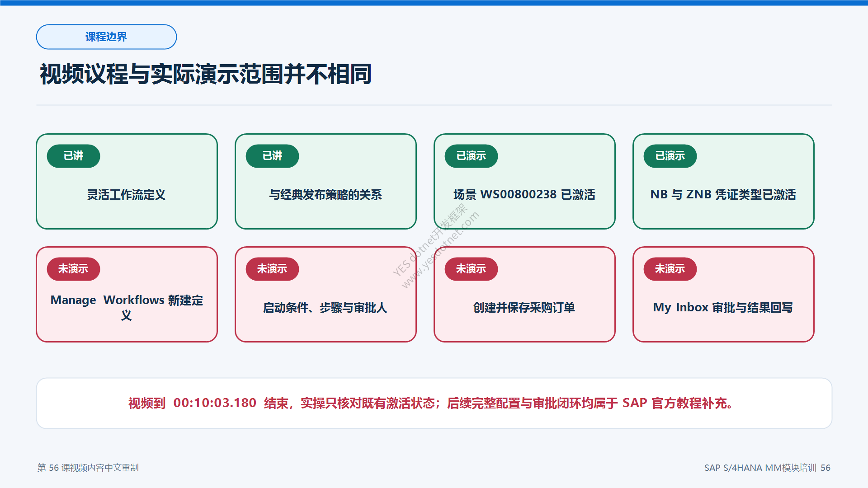This screenshot has width=868, height=488.
Task: Select the text 创建并保存采购订单
Action: [x=524, y=308]
